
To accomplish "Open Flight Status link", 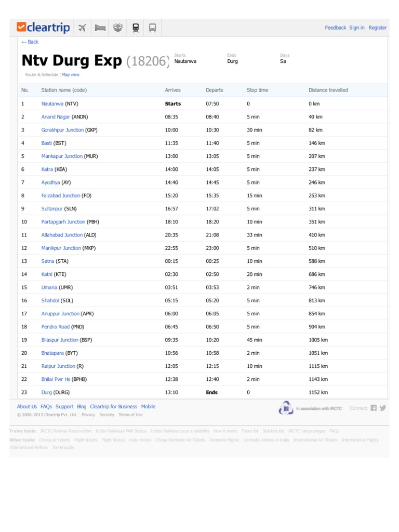I will pos(113,440).
